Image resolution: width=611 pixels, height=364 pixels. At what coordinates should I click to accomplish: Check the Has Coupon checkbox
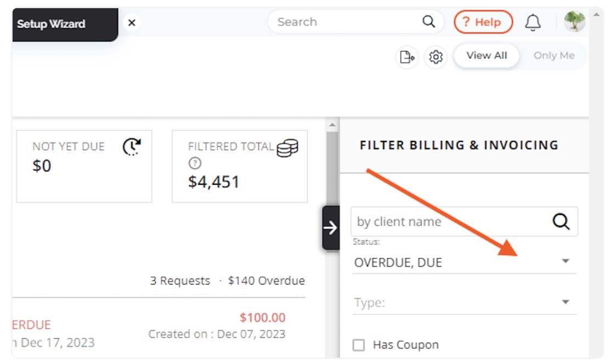click(359, 345)
